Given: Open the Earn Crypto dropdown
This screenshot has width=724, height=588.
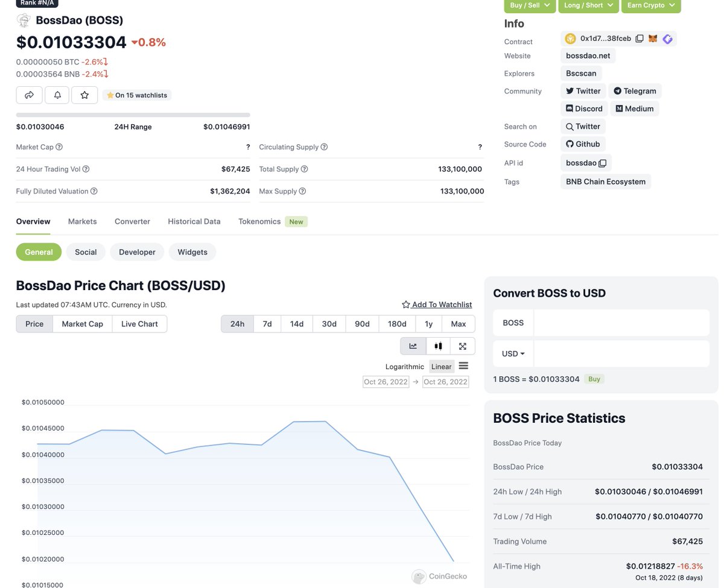Looking at the screenshot, I should [x=651, y=5].
